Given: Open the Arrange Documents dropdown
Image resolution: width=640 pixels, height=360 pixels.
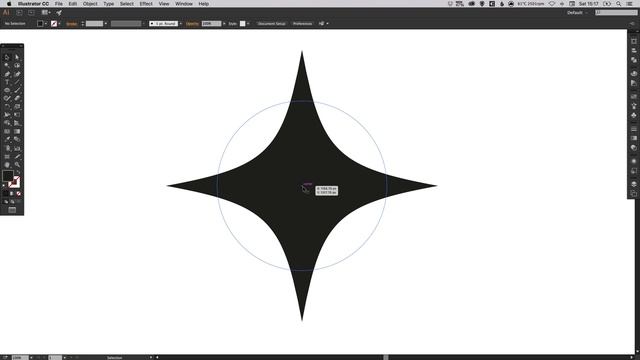Looking at the screenshot, I should [x=45, y=13].
